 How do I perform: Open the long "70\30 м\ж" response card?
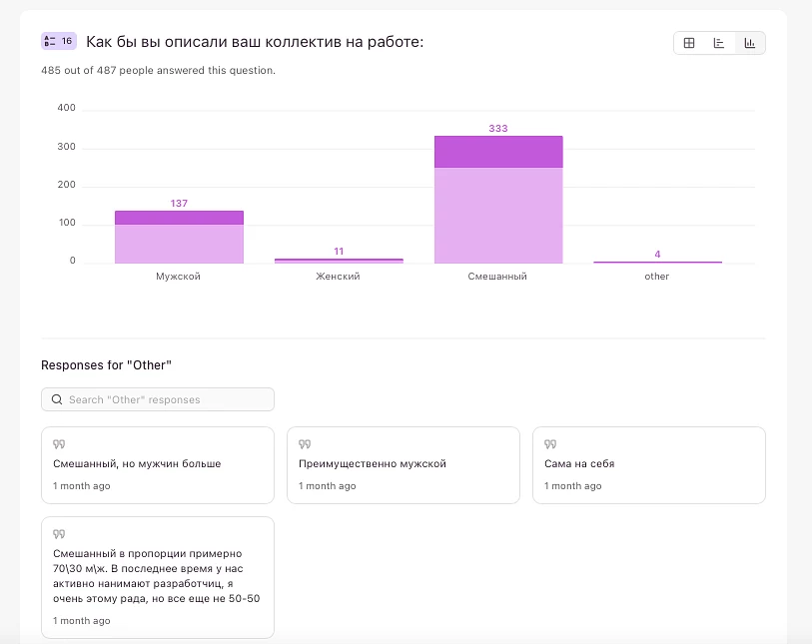click(157, 577)
